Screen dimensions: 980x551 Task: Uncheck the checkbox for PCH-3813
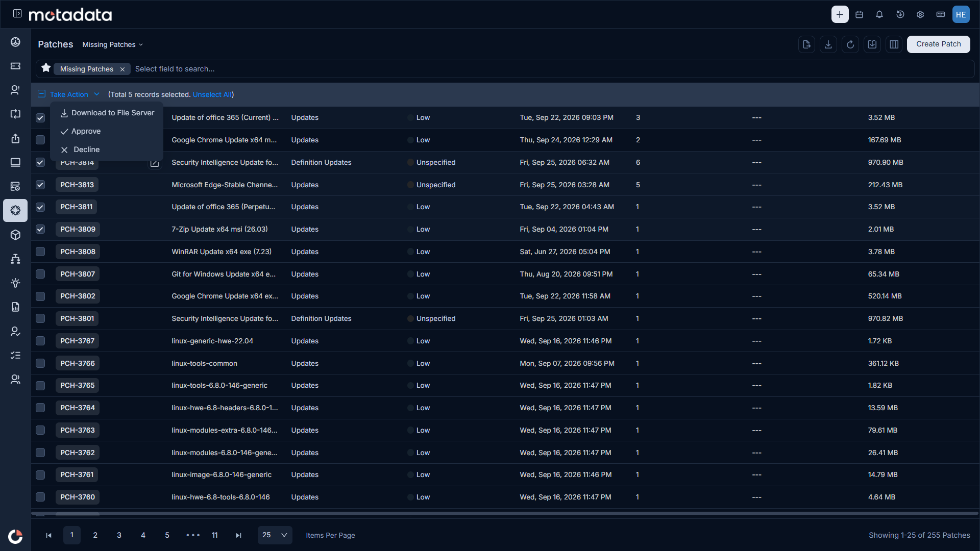click(x=40, y=185)
